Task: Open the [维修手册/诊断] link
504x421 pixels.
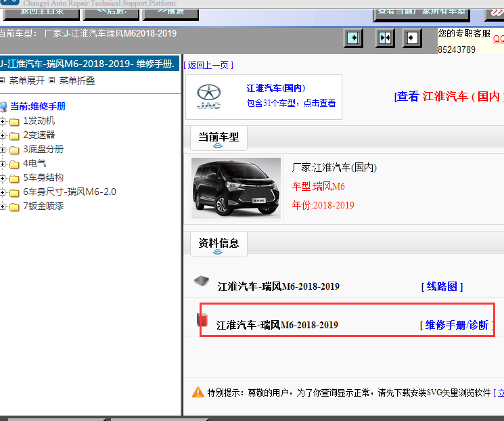Action: [457, 325]
